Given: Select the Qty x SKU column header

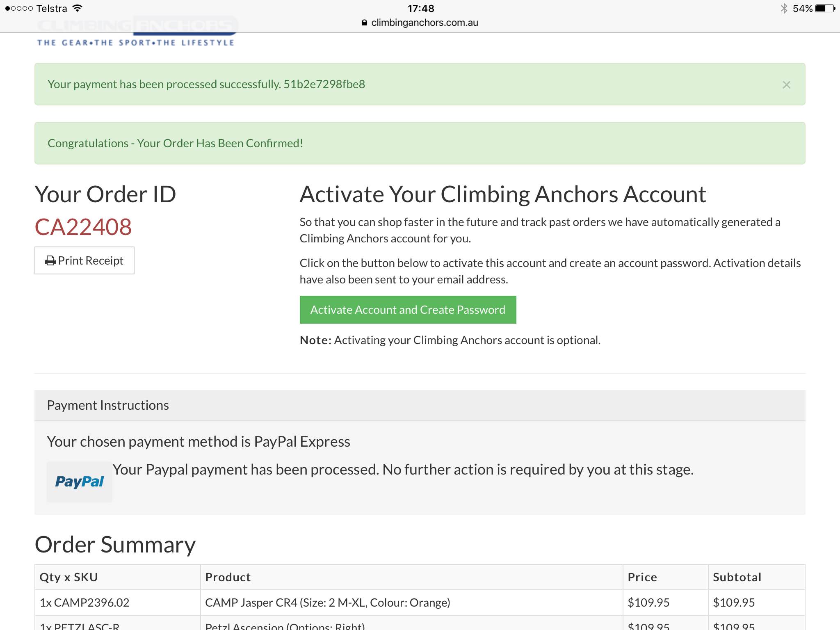Looking at the screenshot, I should tap(68, 577).
